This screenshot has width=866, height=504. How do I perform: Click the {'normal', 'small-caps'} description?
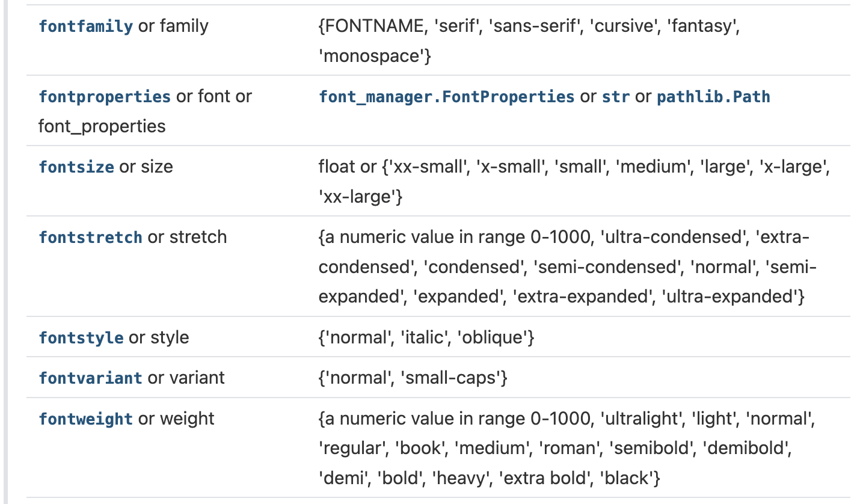tap(414, 378)
